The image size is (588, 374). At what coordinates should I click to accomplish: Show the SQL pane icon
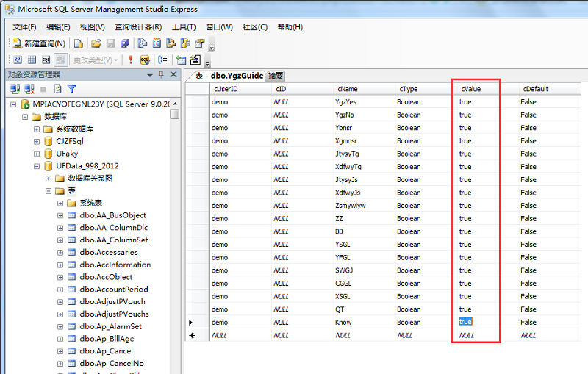coord(46,60)
